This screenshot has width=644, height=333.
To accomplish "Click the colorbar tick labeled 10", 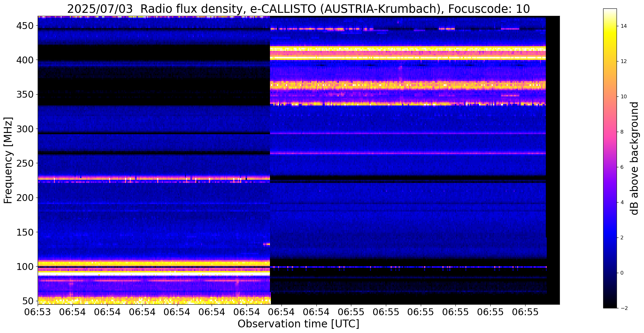I will click(x=624, y=97).
